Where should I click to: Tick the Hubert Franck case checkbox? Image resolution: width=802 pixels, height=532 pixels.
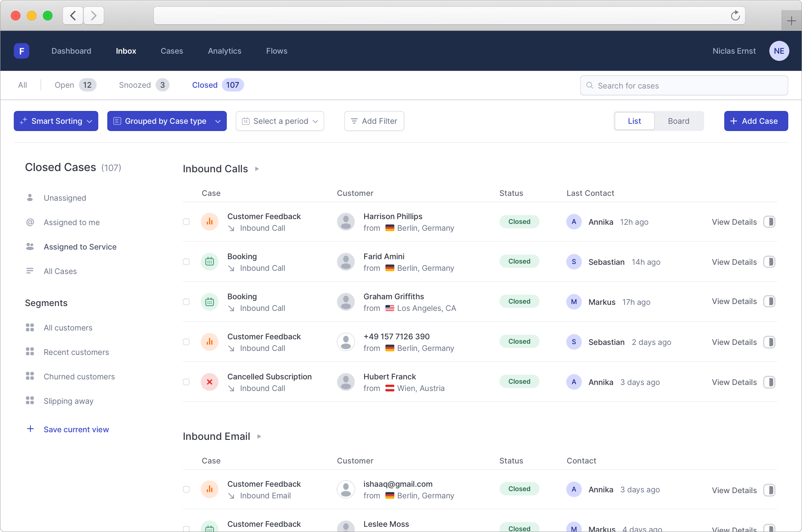[x=186, y=382]
